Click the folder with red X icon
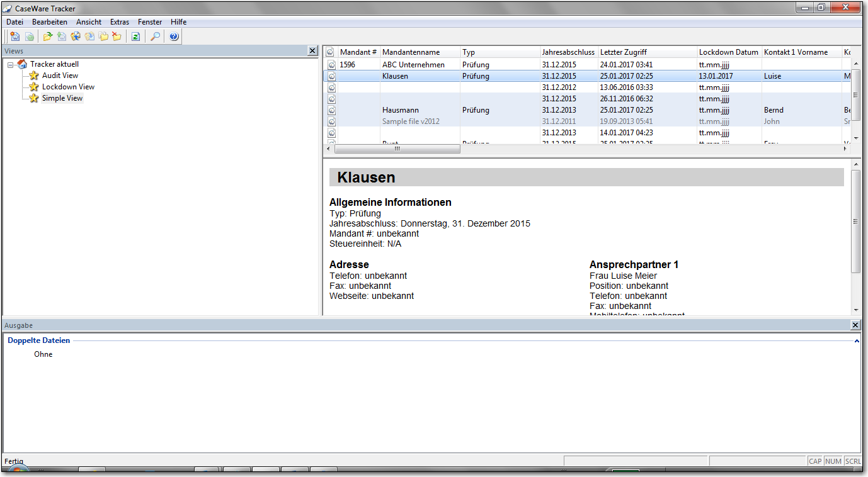868x477 pixels. (x=117, y=36)
